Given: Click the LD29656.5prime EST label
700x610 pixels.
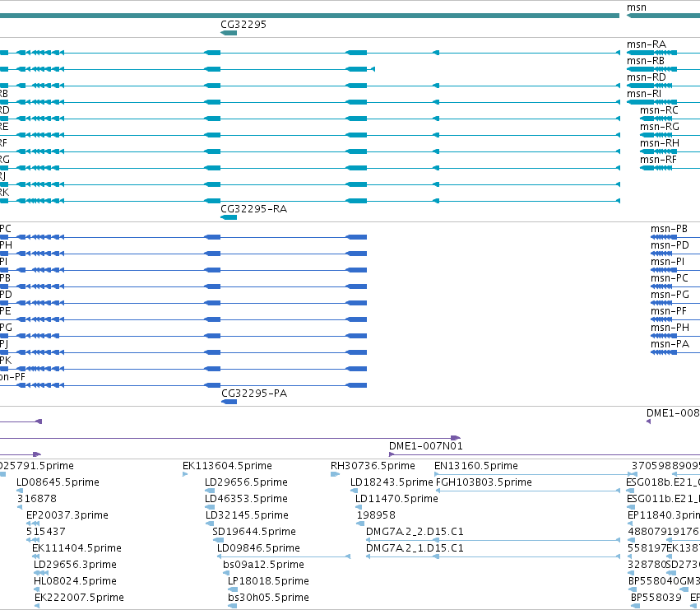Looking at the screenshot, I should (x=246, y=482).
